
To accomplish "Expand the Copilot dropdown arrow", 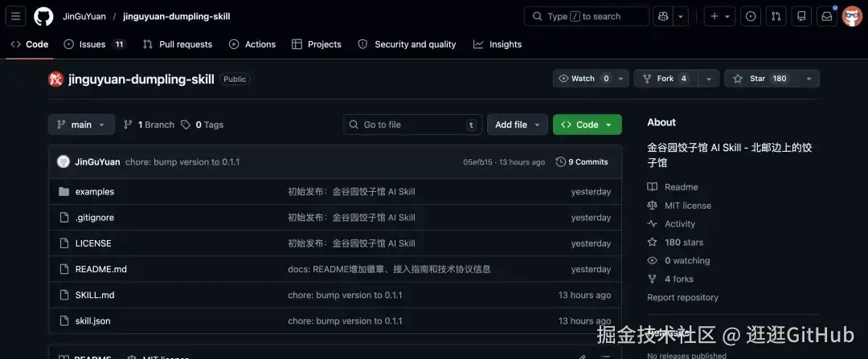I will [681, 17].
